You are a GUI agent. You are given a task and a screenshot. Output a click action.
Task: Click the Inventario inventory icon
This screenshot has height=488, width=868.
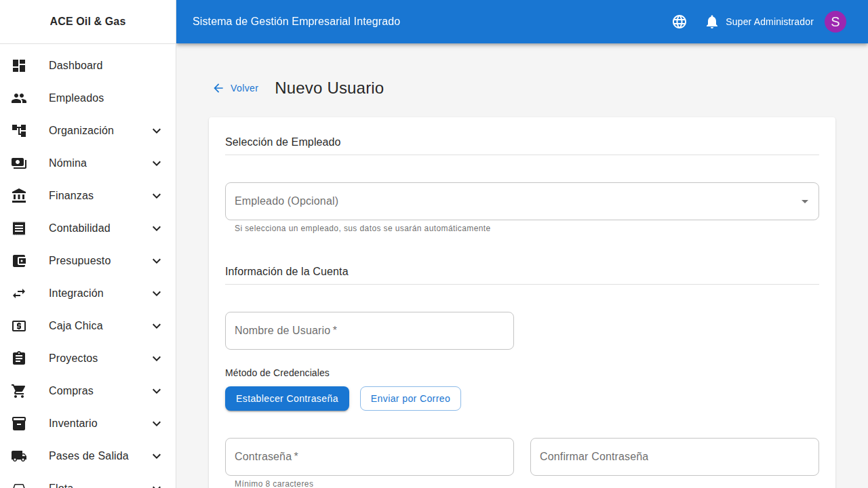[19, 424]
